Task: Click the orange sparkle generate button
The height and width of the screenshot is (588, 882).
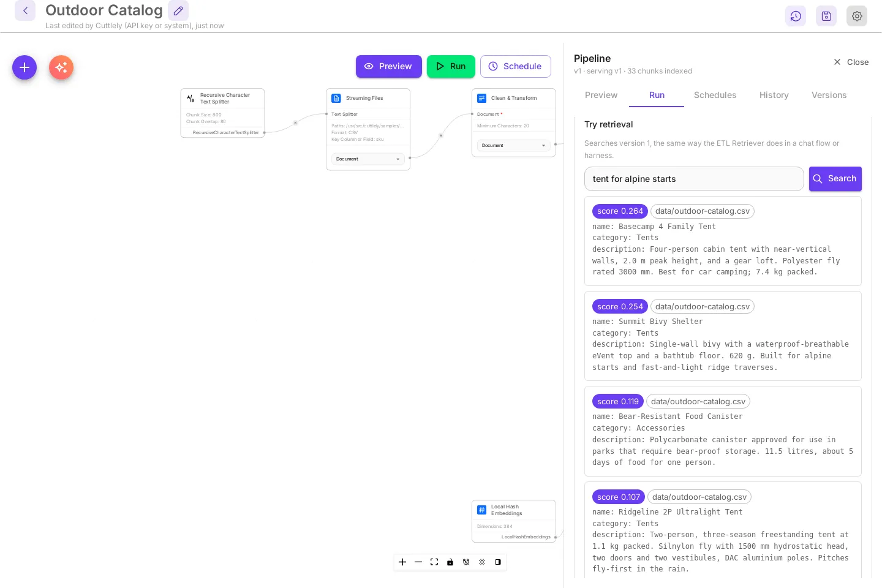Action: [61, 67]
